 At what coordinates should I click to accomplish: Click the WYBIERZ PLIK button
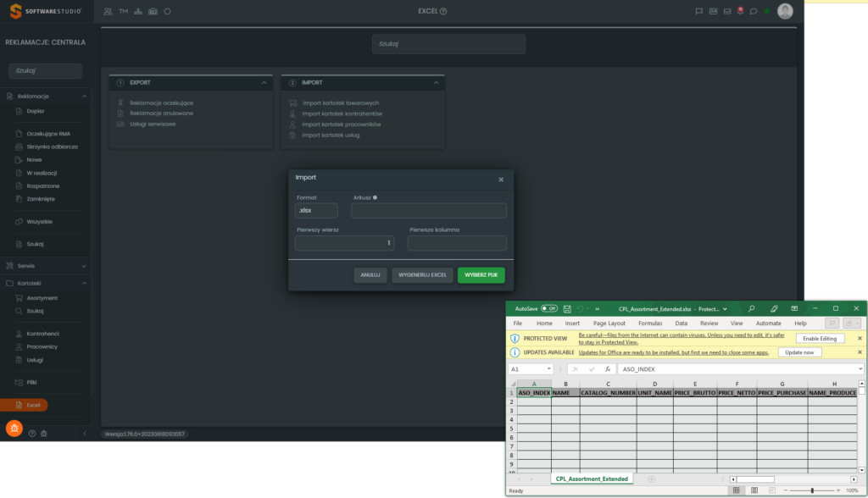tap(481, 275)
